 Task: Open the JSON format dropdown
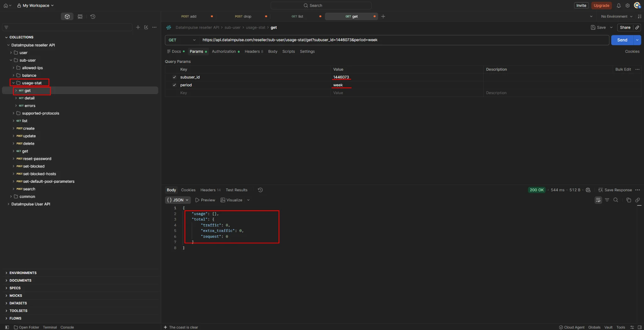[178, 200]
